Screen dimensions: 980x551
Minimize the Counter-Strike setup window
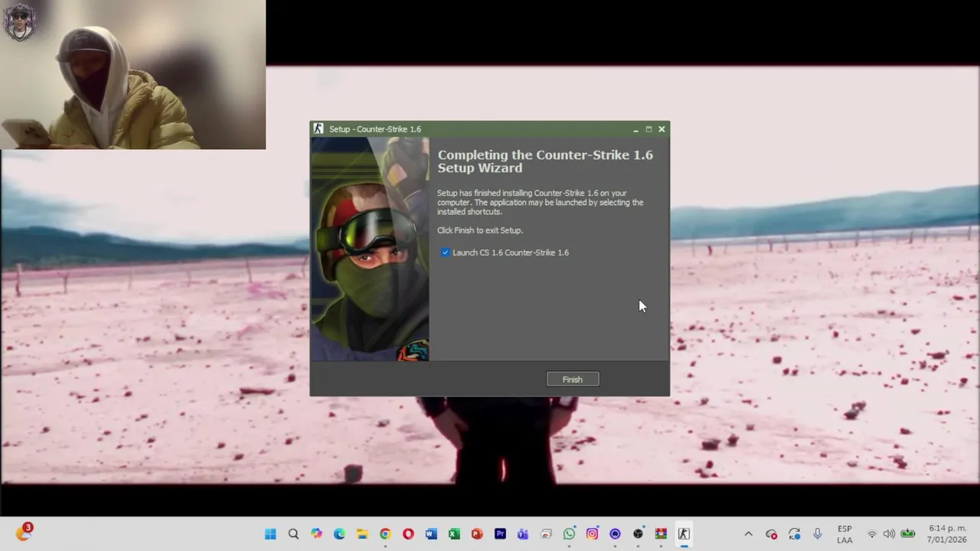point(635,129)
